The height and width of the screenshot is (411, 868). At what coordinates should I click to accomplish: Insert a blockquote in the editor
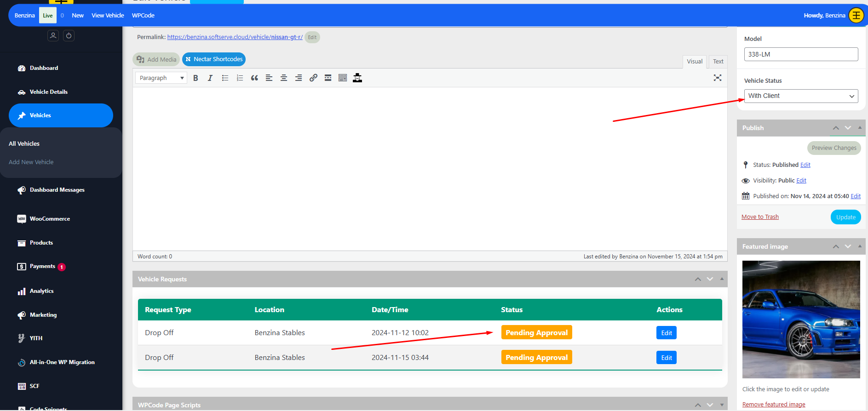(x=254, y=78)
